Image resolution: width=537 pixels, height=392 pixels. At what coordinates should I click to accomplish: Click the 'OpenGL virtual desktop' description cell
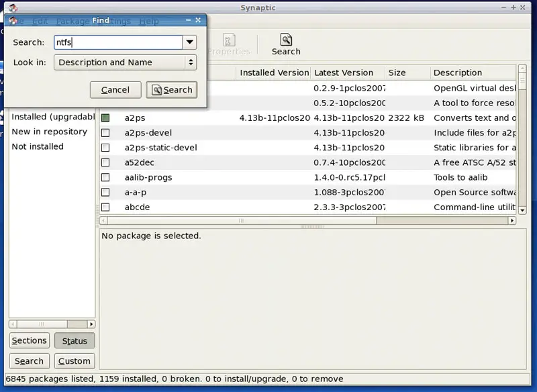click(475, 89)
